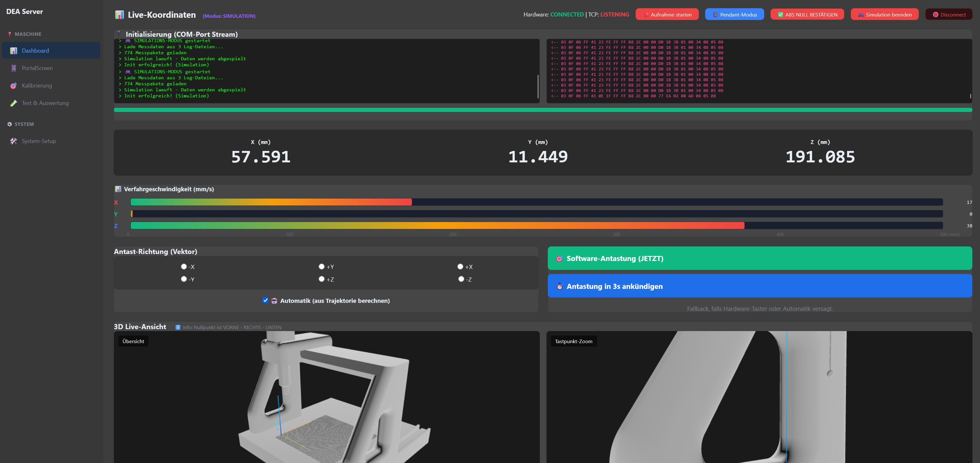Click the PortalScreen sidebar icon
This screenshot has width=980, height=463.
click(14, 68)
